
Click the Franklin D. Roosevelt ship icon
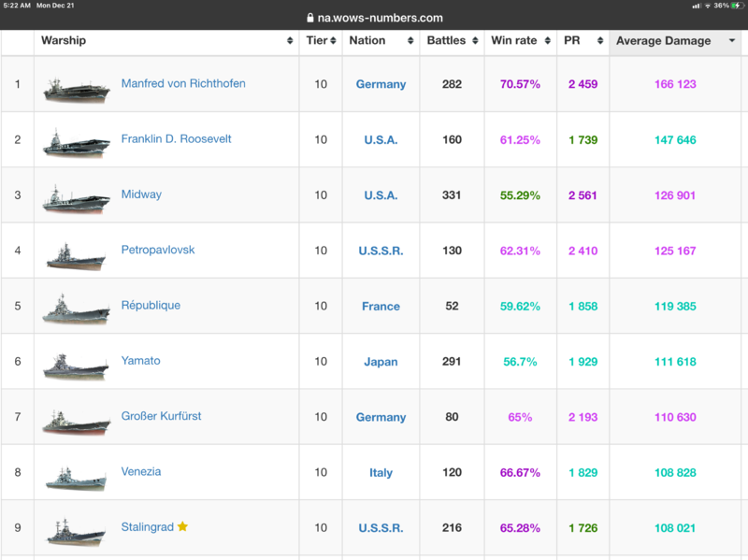[76, 143]
